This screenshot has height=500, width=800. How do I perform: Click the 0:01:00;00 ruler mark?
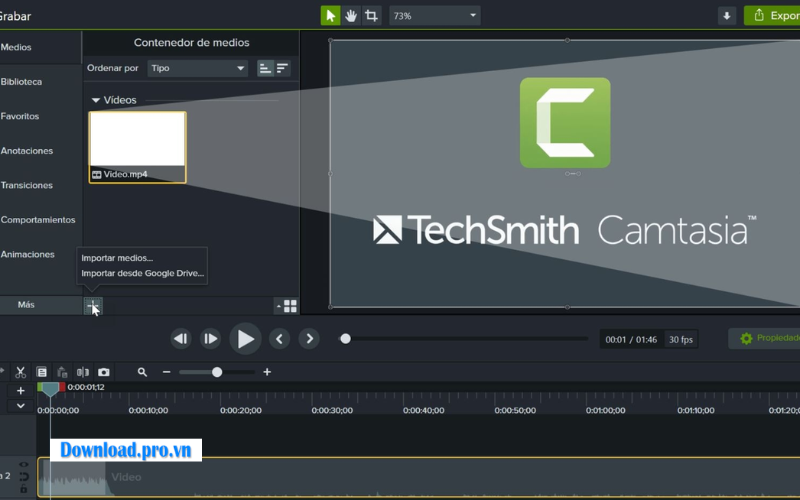(x=606, y=411)
